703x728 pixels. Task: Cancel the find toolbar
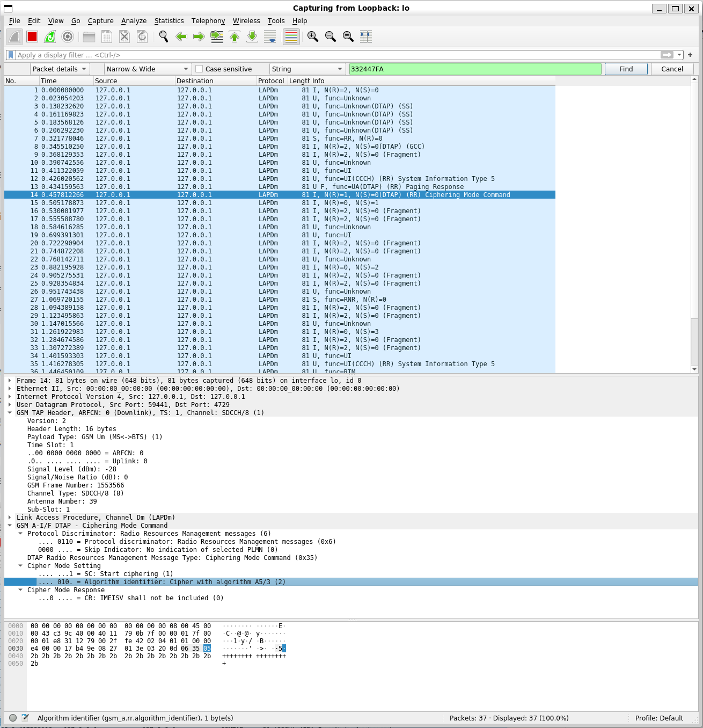pyautogui.click(x=672, y=69)
